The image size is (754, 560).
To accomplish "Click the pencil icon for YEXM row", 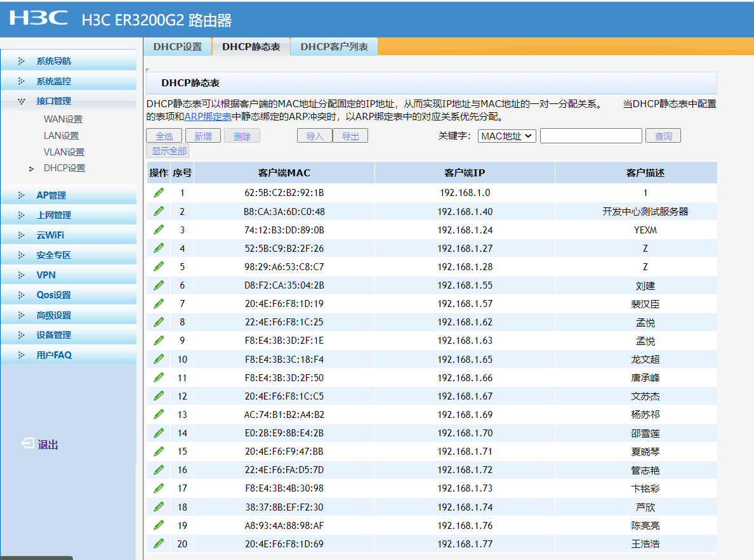I will [159, 230].
